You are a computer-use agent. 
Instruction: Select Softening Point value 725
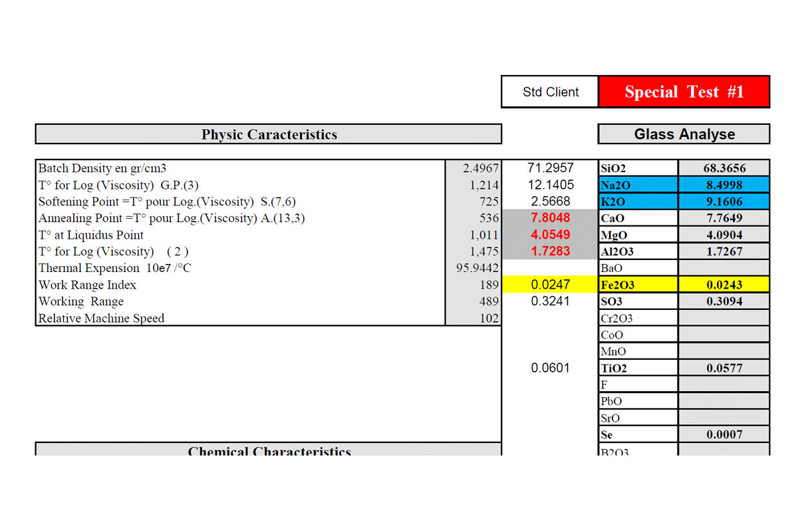pos(473,201)
